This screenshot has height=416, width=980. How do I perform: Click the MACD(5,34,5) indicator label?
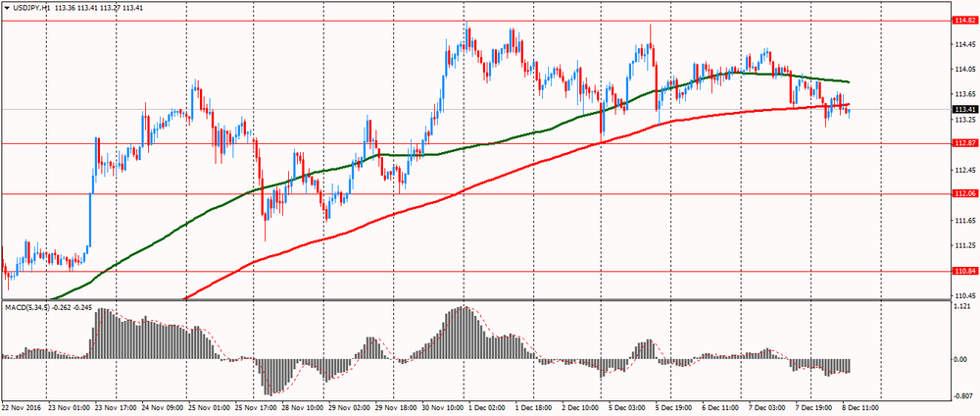(x=31, y=308)
